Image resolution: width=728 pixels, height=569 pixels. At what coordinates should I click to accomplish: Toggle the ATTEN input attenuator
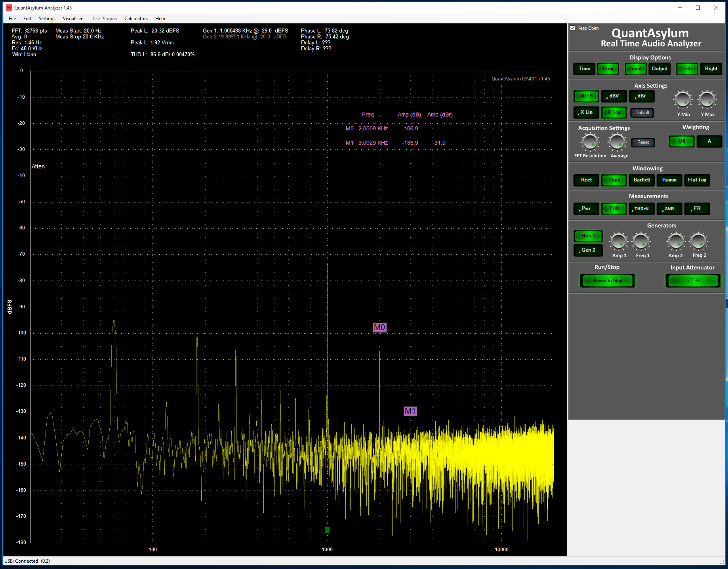(x=693, y=281)
